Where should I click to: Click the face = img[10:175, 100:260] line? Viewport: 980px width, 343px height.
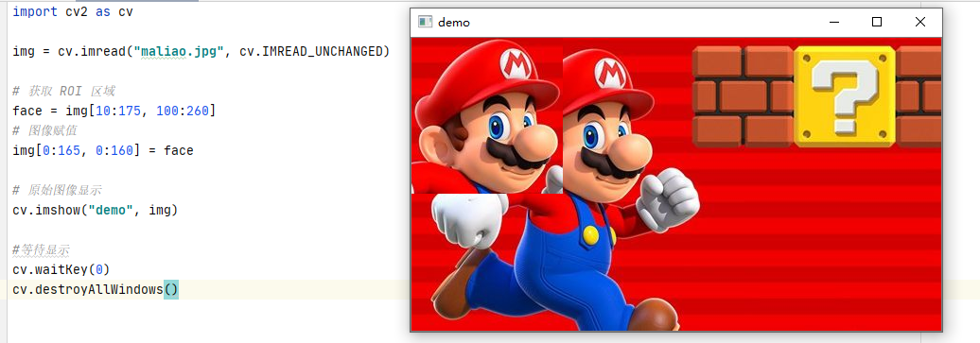[114, 111]
